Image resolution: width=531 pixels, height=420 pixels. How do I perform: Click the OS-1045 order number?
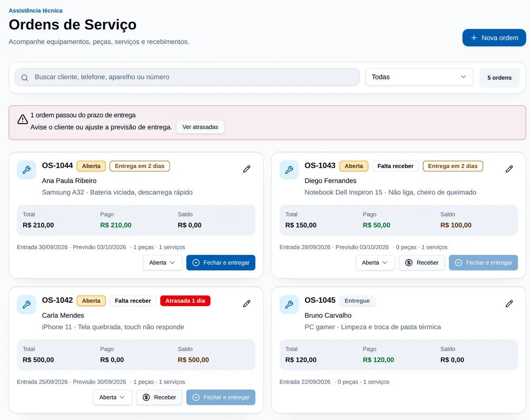[320, 300]
